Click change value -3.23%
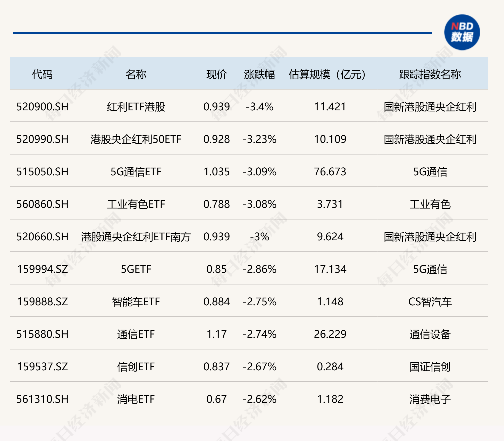 point(259,139)
